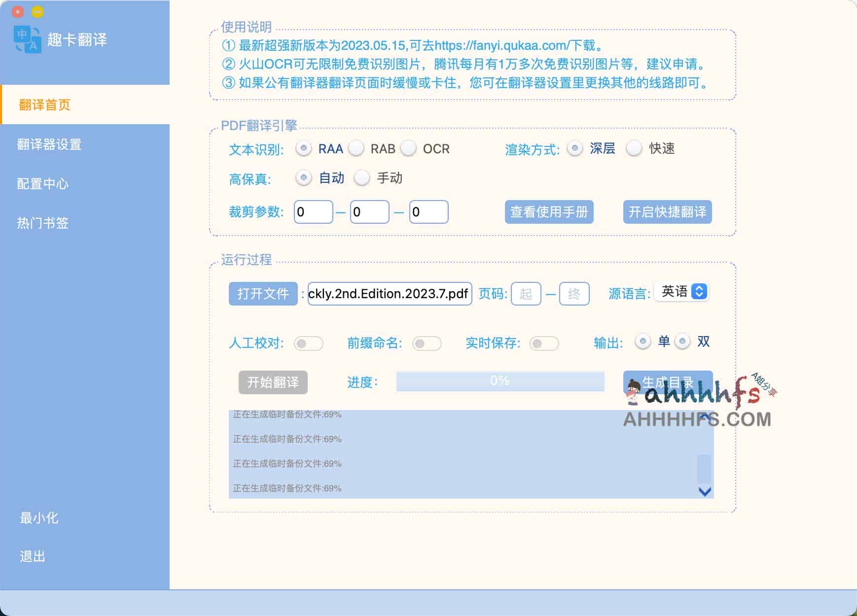Click the first 裁剪参数 input field
Image resolution: width=857 pixels, height=616 pixels.
pyautogui.click(x=313, y=211)
